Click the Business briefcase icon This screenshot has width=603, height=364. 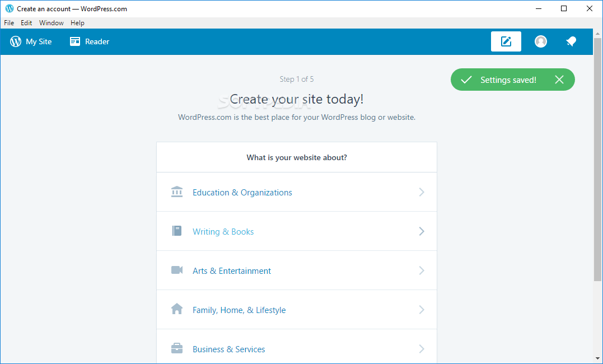click(x=177, y=349)
